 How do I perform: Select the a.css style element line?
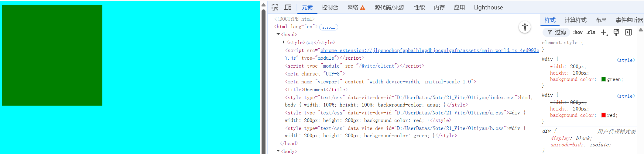click(x=405, y=117)
